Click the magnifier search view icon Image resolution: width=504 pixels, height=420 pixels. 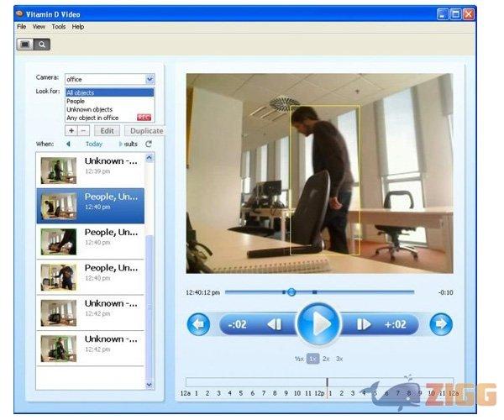tap(41, 44)
